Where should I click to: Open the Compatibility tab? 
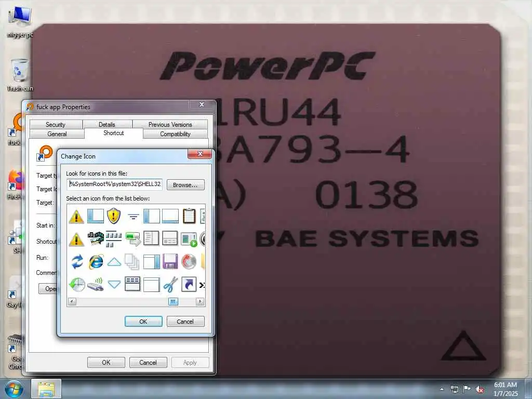tap(175, 134)
